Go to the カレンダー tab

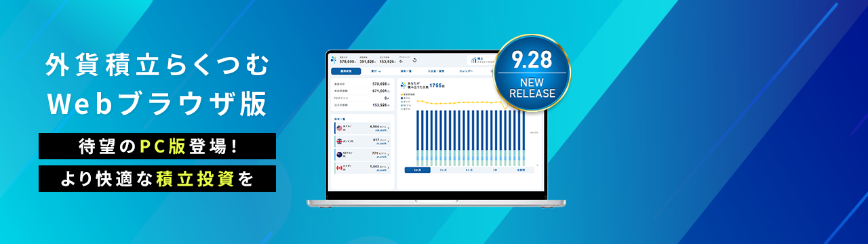tap(466, 70)
